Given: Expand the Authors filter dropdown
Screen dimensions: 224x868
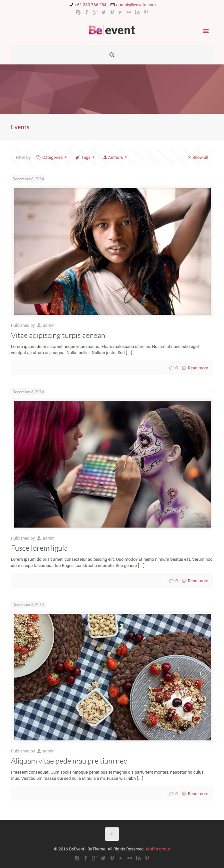Looking at the screenshot, I should [115, 157].
